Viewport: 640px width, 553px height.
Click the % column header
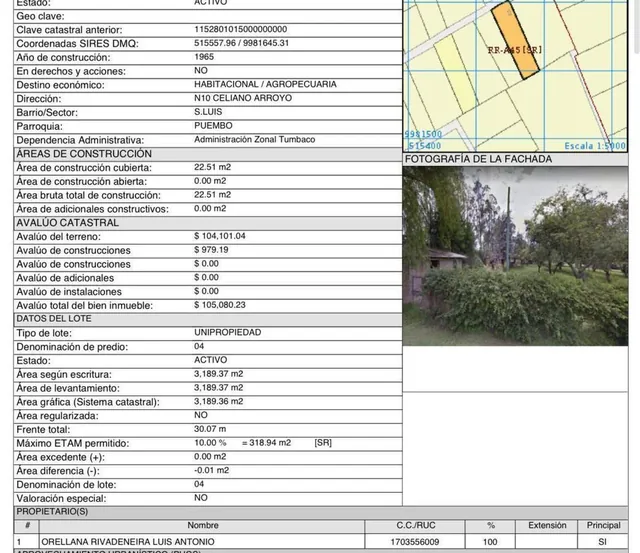(x=491, y=526)
